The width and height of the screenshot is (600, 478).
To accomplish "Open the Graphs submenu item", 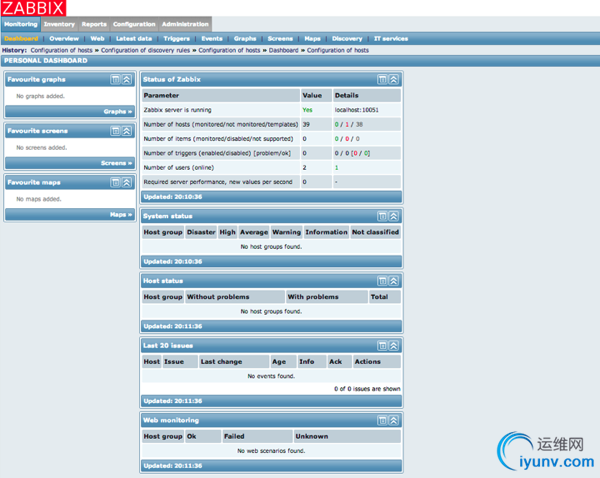I will [x=245, y=39].
